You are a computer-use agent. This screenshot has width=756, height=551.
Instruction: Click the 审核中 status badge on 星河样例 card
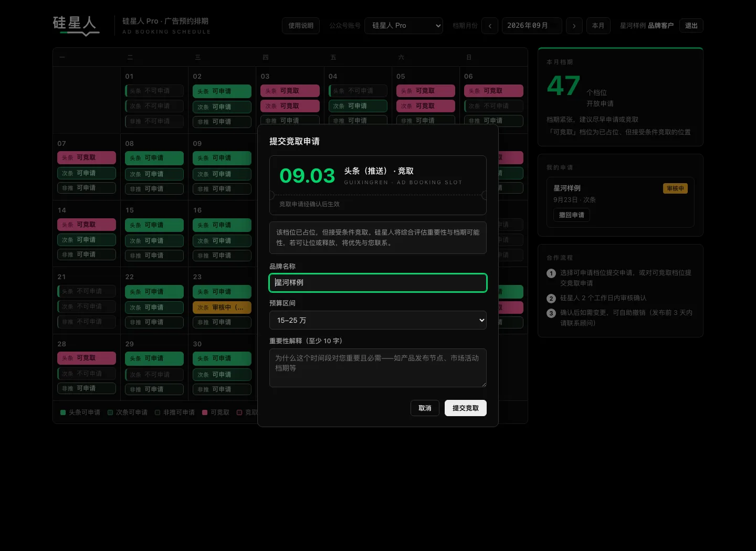675,188
